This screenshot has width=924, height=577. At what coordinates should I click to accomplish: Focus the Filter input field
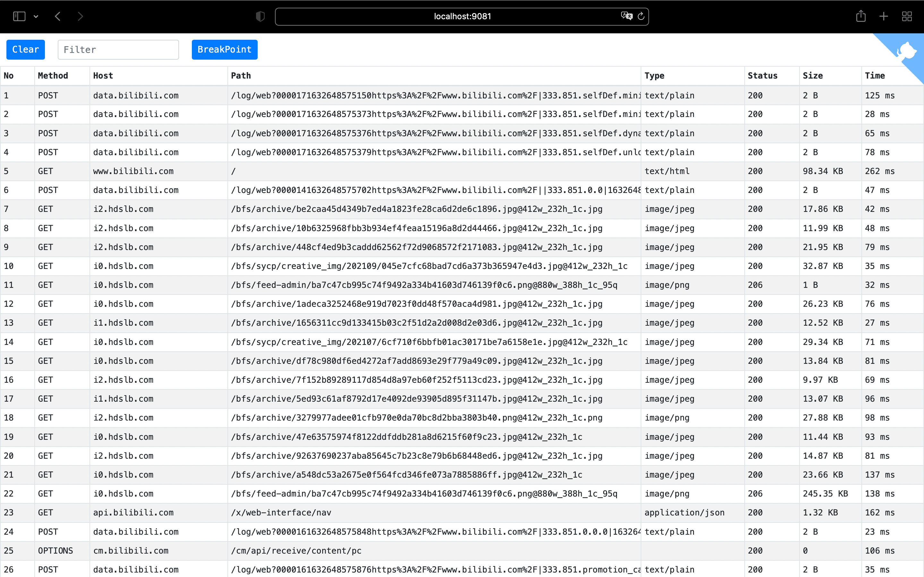[118, 50]
